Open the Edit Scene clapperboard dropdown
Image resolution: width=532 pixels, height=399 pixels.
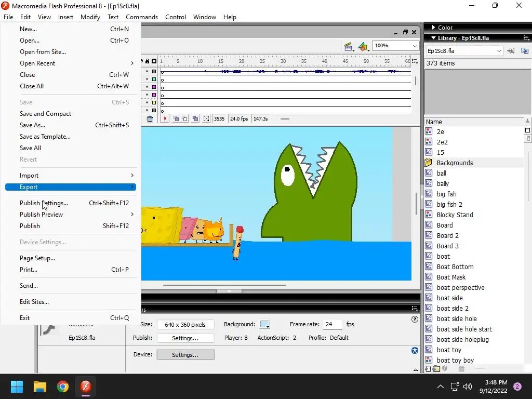[349, 46]
